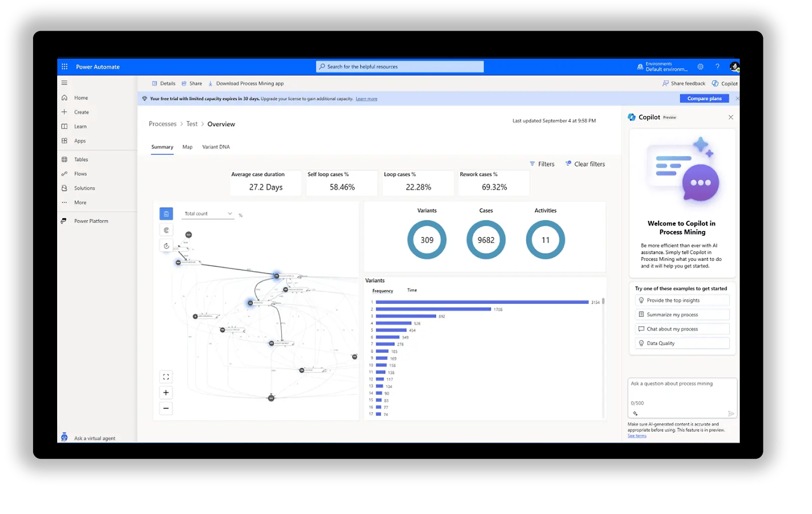Follow the Learn more link in trial banner
This screenshot has width=812, height=514.
point(367,99)
